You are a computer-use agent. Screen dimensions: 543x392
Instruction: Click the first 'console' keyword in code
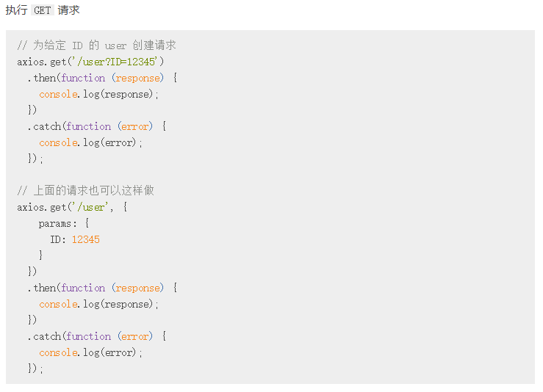[x=58, y=94]
